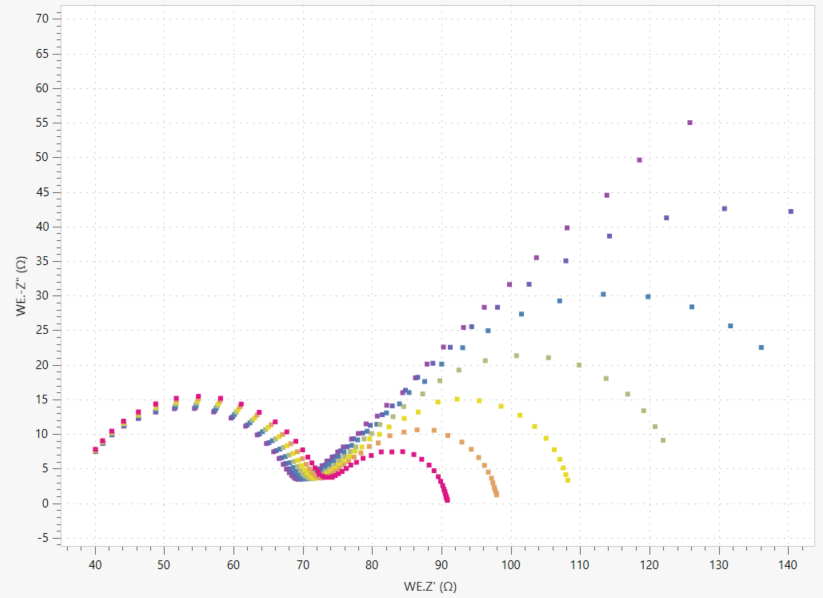Click the last magenta point near zero ohms
This screenshot has height=598, width=823.
pyautogui.click(x=447, y=499)
